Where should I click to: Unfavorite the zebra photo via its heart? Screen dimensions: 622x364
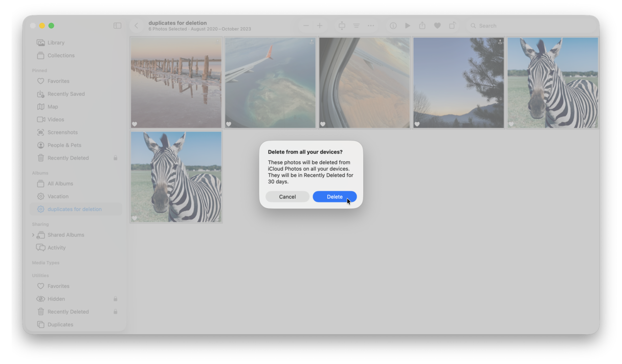(134, 218)
